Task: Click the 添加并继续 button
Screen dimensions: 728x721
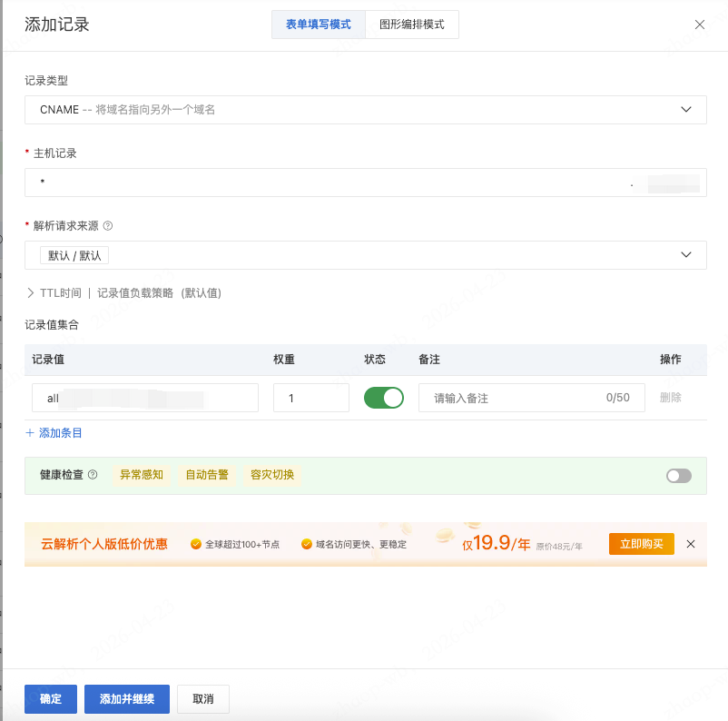Action: point(127,699)
